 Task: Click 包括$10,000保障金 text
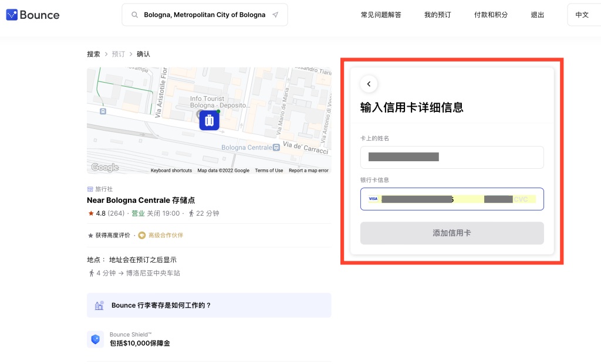[x=140, y=343]
